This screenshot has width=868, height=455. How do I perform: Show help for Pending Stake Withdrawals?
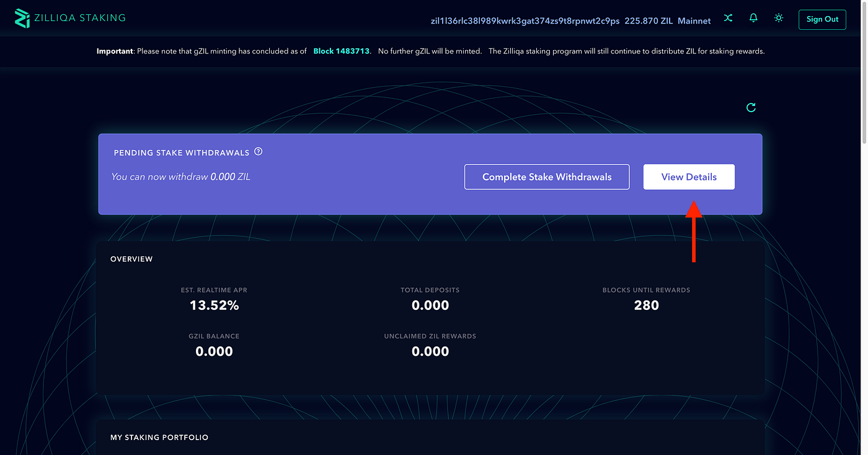pyautogui.click(x=259, y=152)
